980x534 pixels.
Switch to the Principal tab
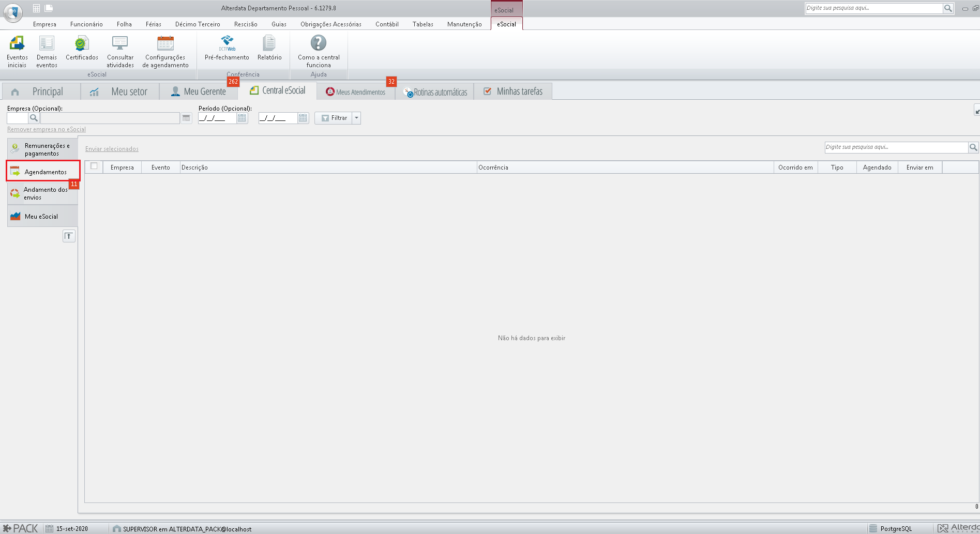(41, 91)
